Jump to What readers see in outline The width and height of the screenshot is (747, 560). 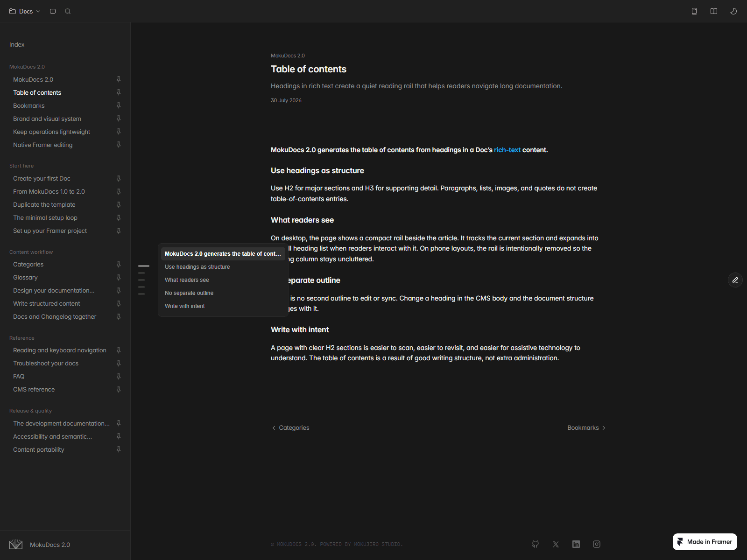click(223, 280)
